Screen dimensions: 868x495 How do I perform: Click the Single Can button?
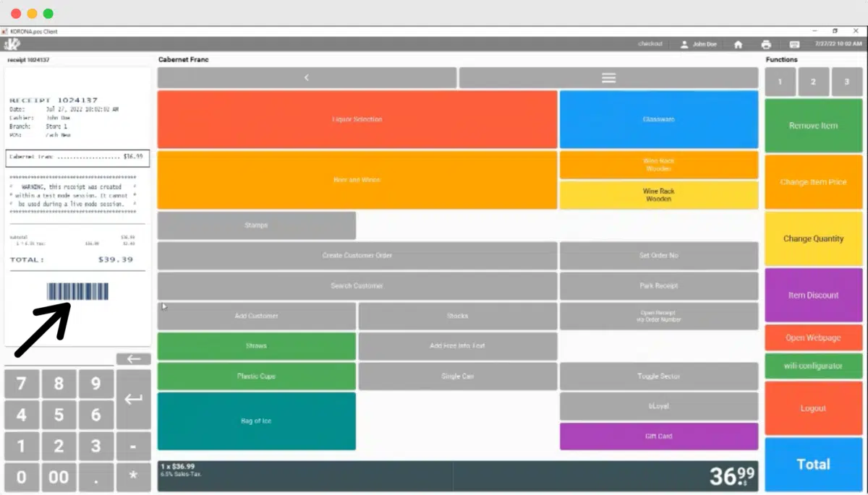click(x=458, y=376)
